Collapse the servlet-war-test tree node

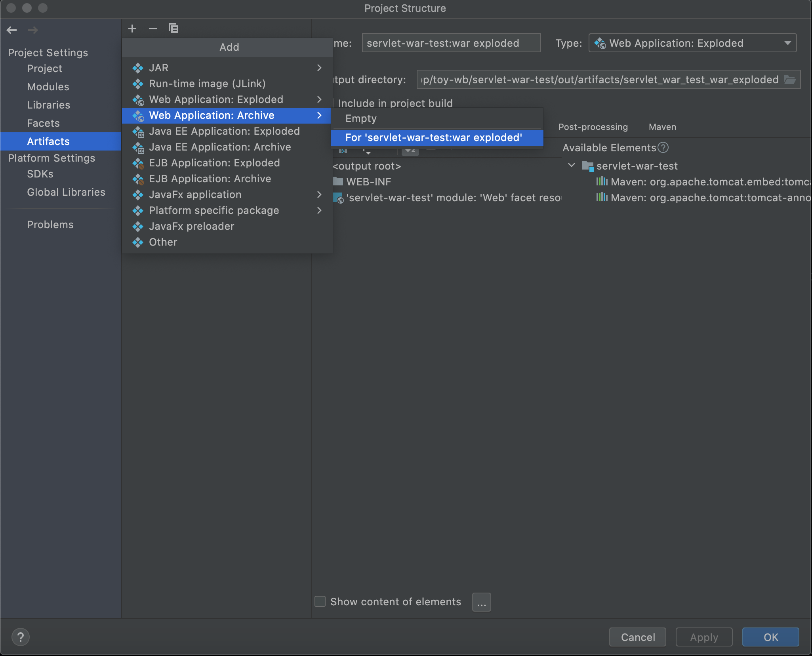572,166
